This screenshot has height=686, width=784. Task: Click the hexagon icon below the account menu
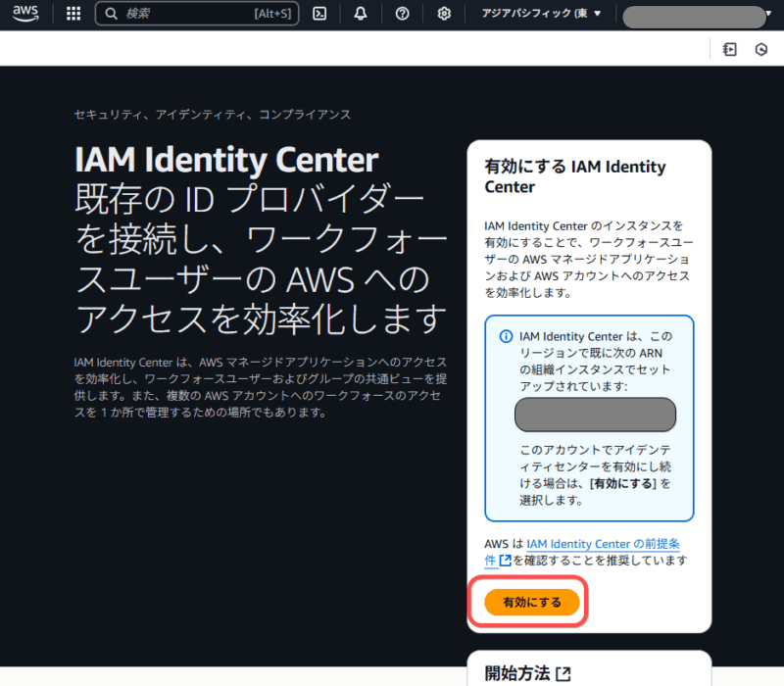761,49
